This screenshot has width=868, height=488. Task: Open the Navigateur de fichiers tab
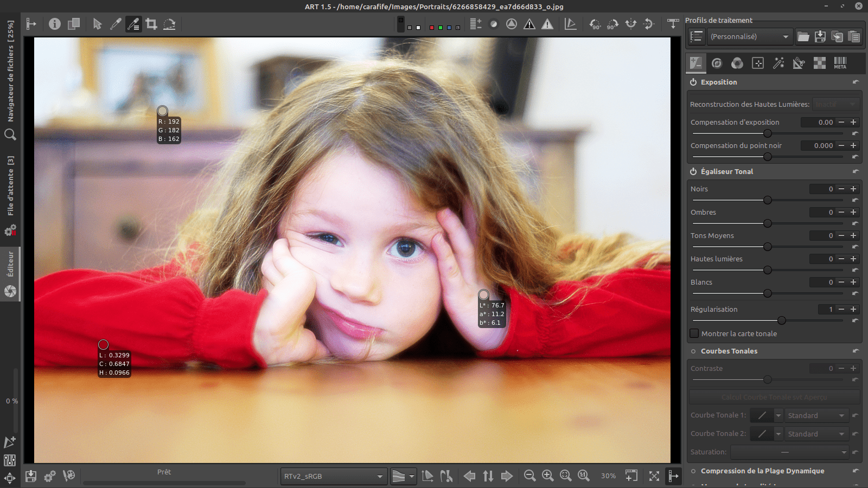coord(10,71)
